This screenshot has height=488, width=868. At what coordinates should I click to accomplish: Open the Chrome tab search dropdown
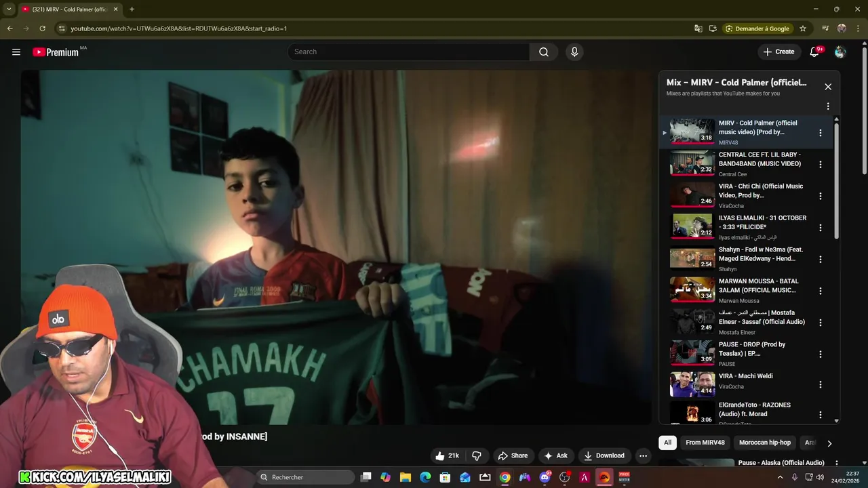[9, 9]
